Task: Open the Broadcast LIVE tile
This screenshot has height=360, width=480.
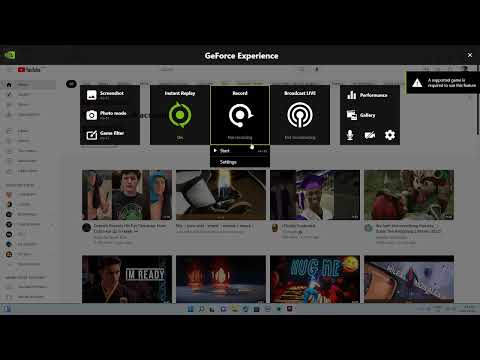Action: tap(300, 115)
